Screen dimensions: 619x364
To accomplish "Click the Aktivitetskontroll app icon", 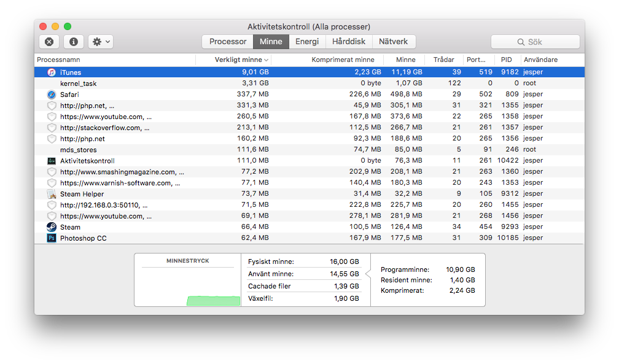I will (x=52, y=161).
